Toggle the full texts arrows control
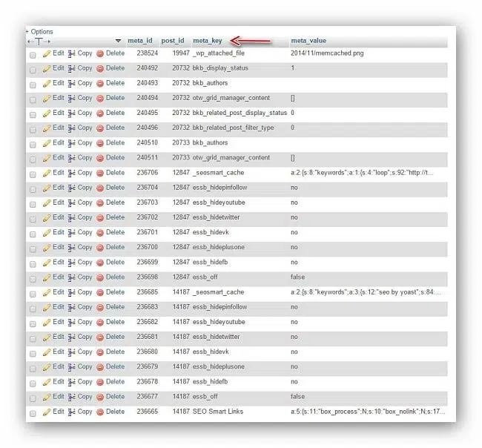This screenshot has height=448, width=482. coord(39,42)
